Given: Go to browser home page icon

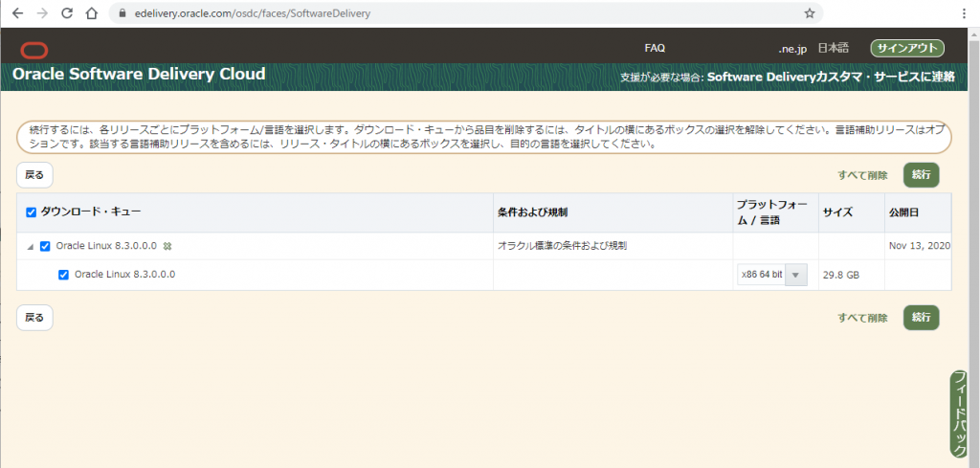Looking at the screenshot, I should (x=91, y=13).
